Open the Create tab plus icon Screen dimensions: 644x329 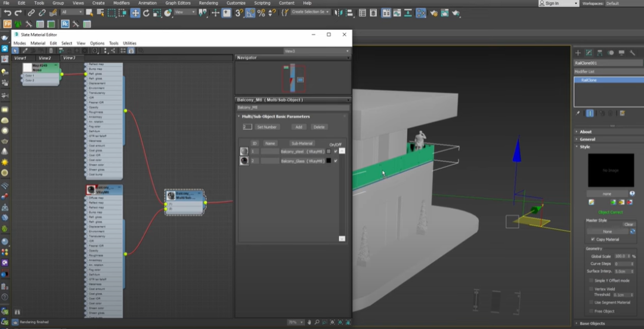577,53
